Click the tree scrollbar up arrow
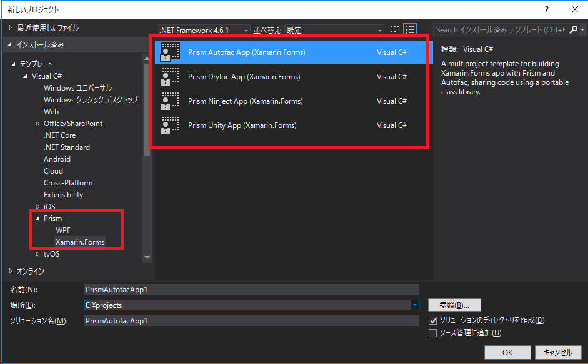588x364 pixels. (147, 57)
